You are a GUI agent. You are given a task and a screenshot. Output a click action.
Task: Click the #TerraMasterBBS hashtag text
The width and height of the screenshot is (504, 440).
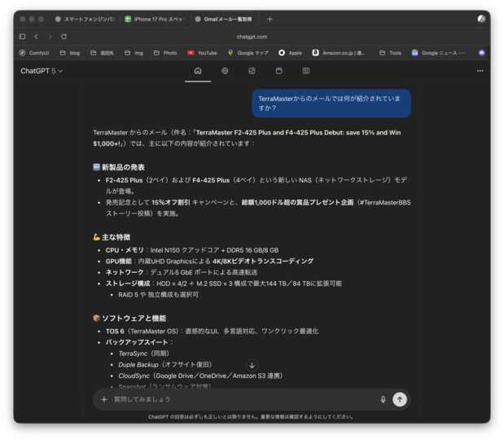pyautogui.click(x=385, y=203)
